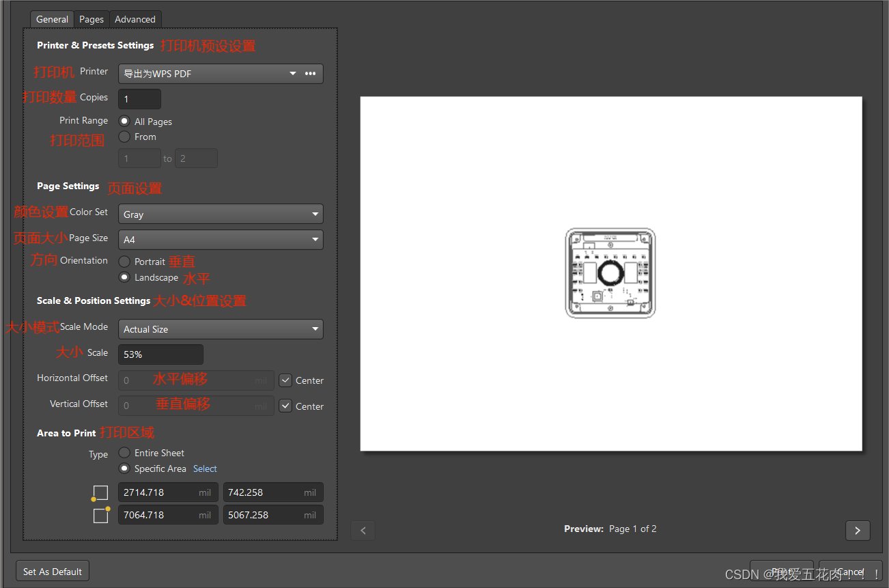Screen dimensions: 889x588
Task: Expand the Color Set dropdown
Action: 220,214
